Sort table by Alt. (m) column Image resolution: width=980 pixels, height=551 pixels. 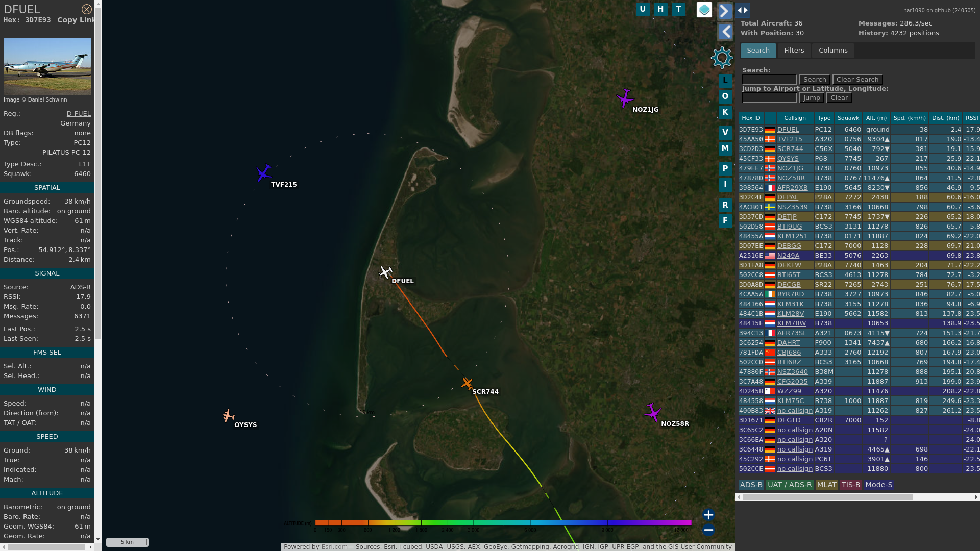pos(876,118)
